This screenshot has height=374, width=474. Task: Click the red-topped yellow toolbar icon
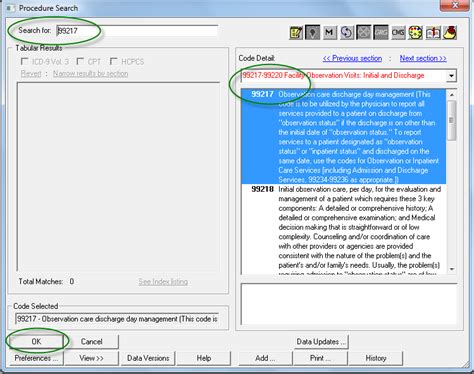(450, 33)
